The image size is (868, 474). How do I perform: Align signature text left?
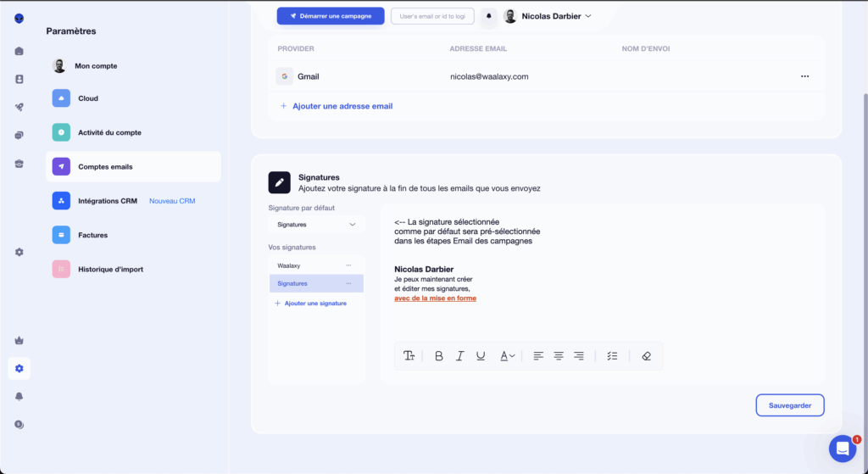point(538,356)
